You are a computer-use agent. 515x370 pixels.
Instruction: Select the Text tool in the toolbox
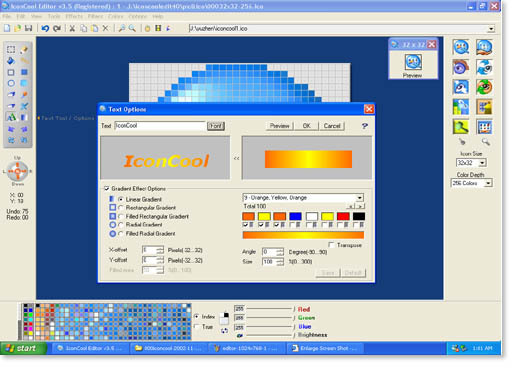11,117
